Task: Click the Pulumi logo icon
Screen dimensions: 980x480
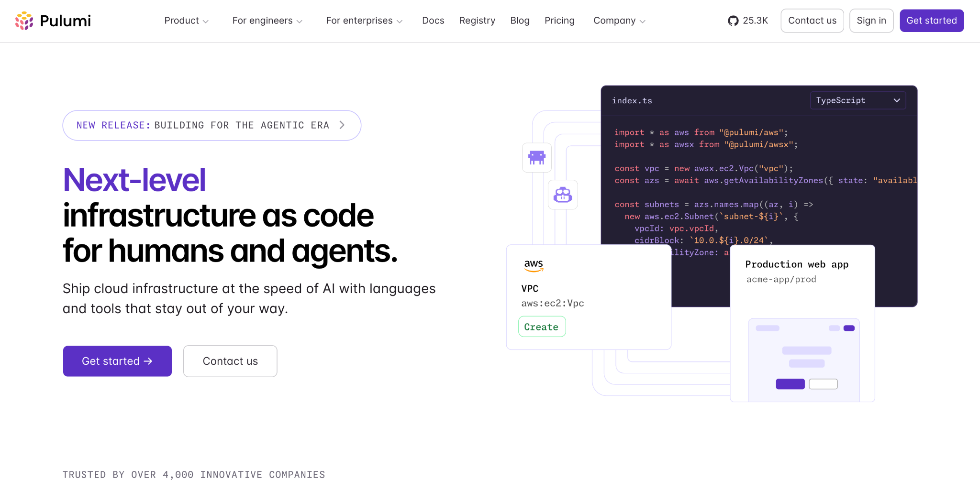Action: [24, 21]
